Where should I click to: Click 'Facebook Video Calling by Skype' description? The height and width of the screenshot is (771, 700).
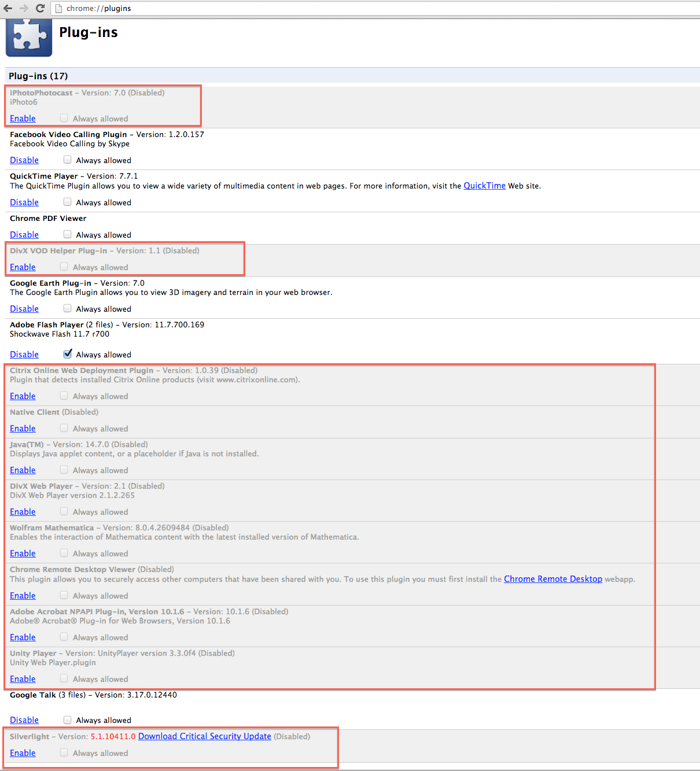(x=69, y=143)
